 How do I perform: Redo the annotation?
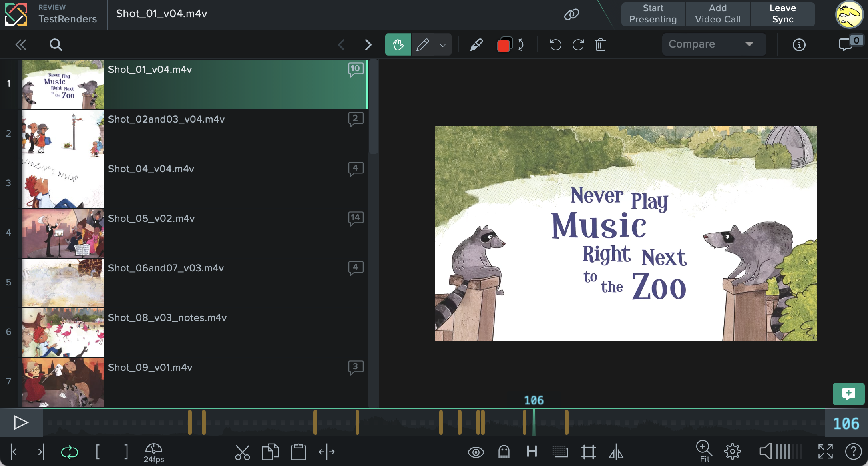578,45
